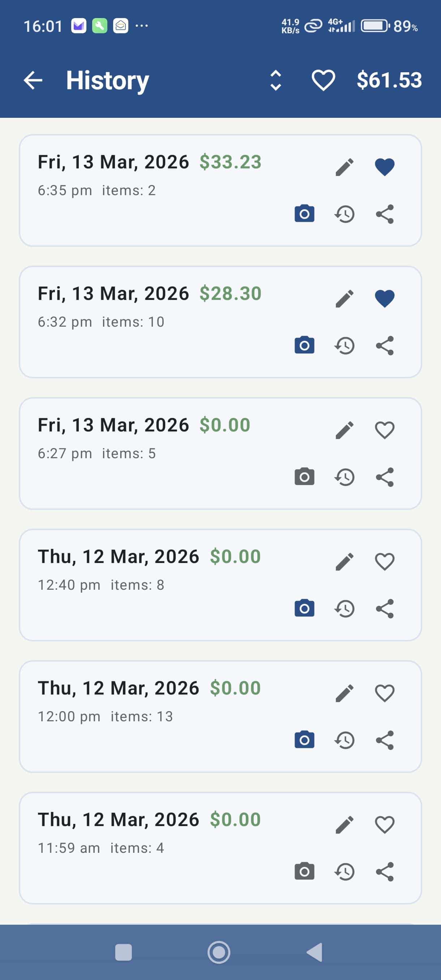Edit the 6:32 pm entry

(345, 298)
